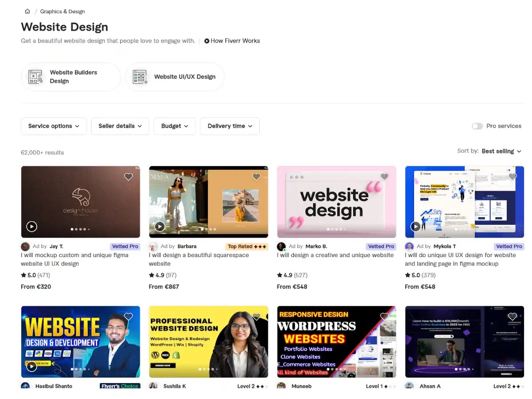The image size is (532, 399).
Task: Click the Website UI/UX Design icon
Action: click(140, 77)
